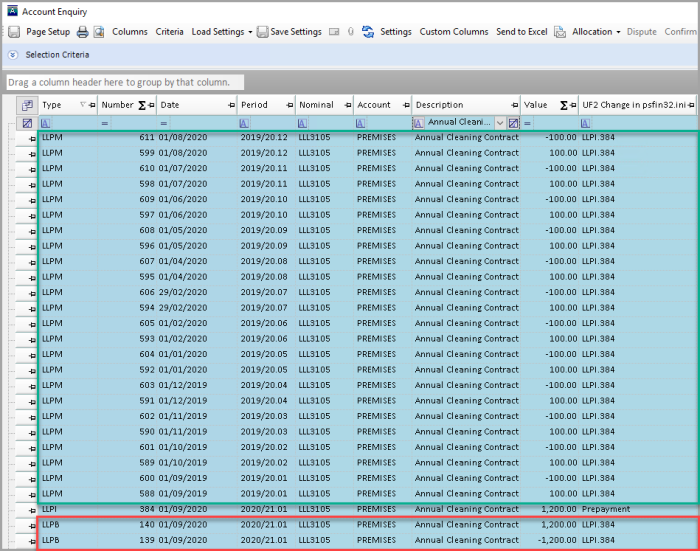The image size is (700, 551).
Task: Click the sum icon in Number column header
Action: point(141,105)
